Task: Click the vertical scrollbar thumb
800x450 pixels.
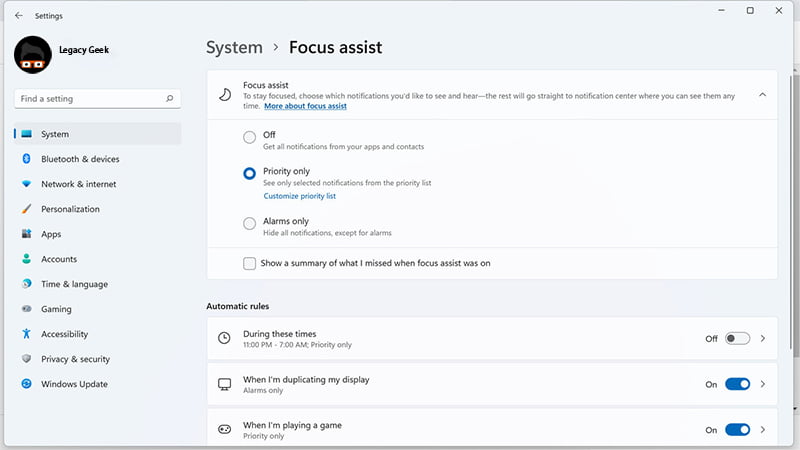Action: 791,212
